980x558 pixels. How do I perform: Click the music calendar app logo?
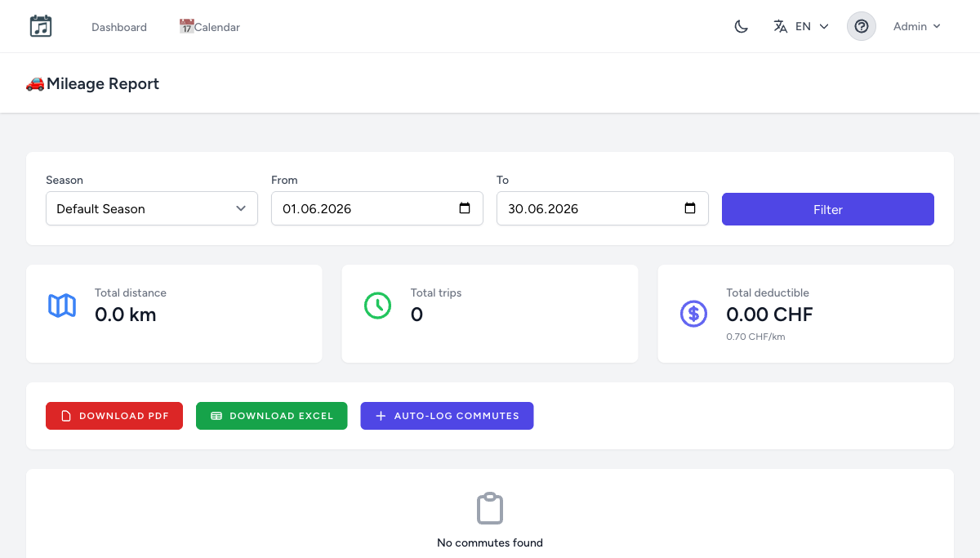pyautogui.click(x=41, y=26)
